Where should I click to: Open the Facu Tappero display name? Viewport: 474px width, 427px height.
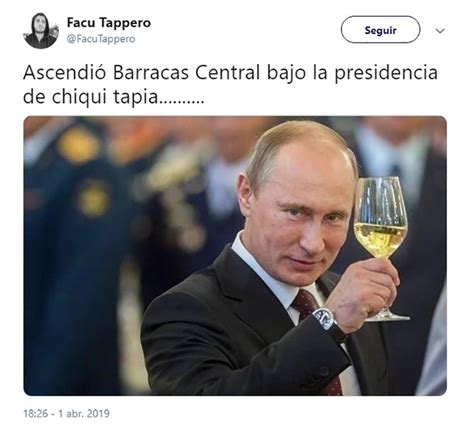109,23
